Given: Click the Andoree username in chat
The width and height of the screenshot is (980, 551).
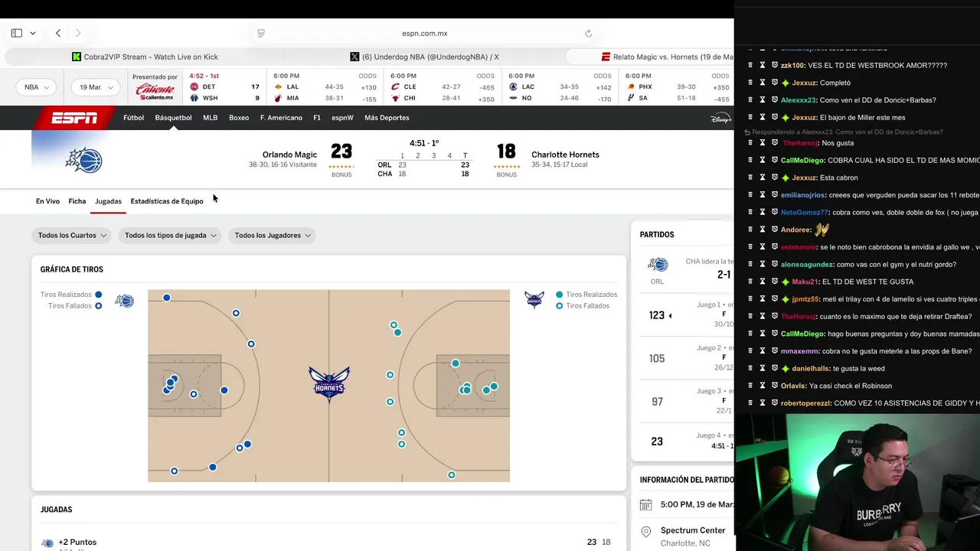Looking at the screenshot, I should 795,230.
